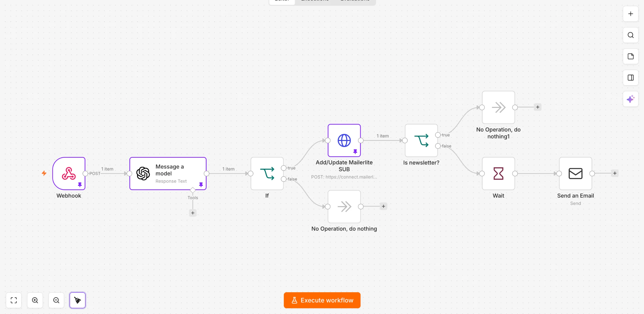Click the orange trigger lightning bolt
This screenshot has width=644, height=314.
[44, 173]
